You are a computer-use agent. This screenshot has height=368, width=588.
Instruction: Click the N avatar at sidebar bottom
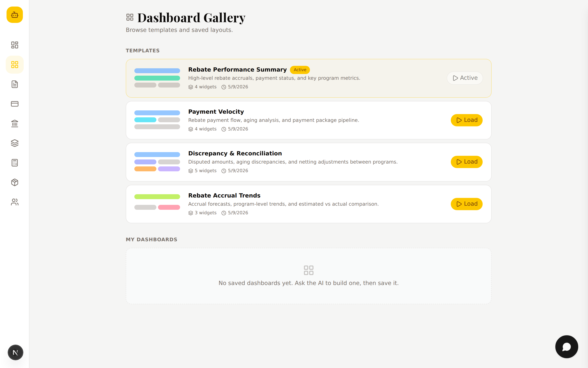[15, 352]
